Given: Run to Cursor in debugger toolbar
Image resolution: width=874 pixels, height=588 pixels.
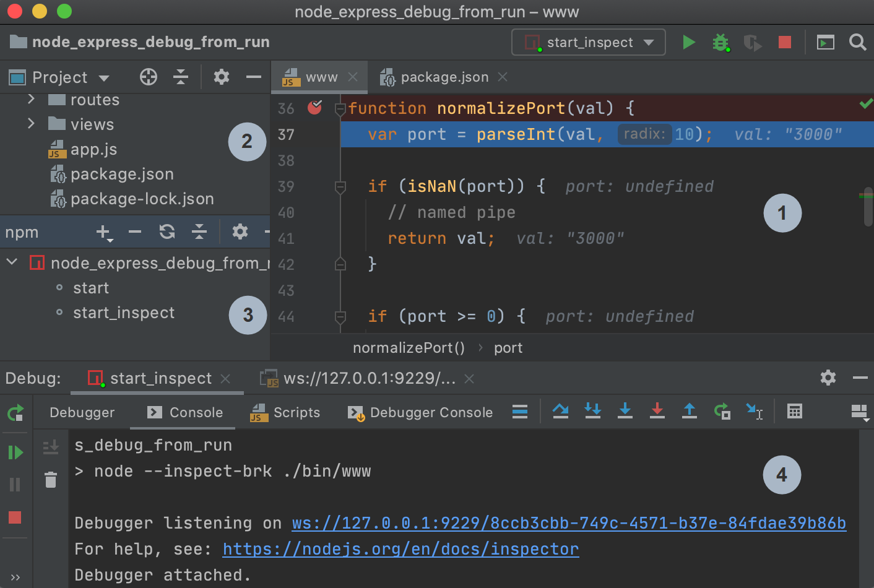Looking at the screenshot, I should click(x=754, y=412).
